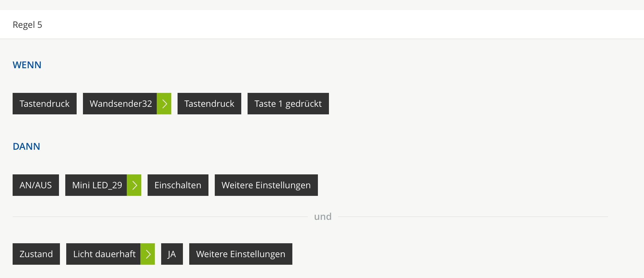This screenshot has height=278, width=644.
Task: Click the Regel 5 rule title
Action: (x=27, y=25)
